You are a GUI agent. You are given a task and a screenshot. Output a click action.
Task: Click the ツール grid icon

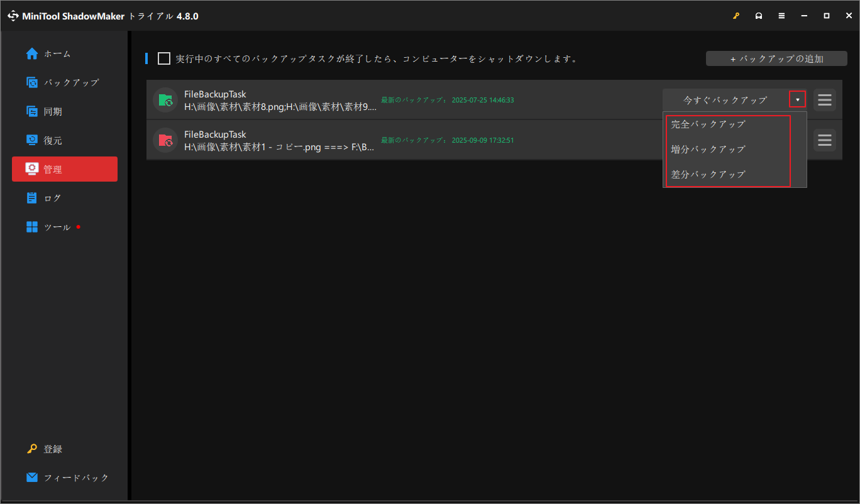click(x=32, y=227)
